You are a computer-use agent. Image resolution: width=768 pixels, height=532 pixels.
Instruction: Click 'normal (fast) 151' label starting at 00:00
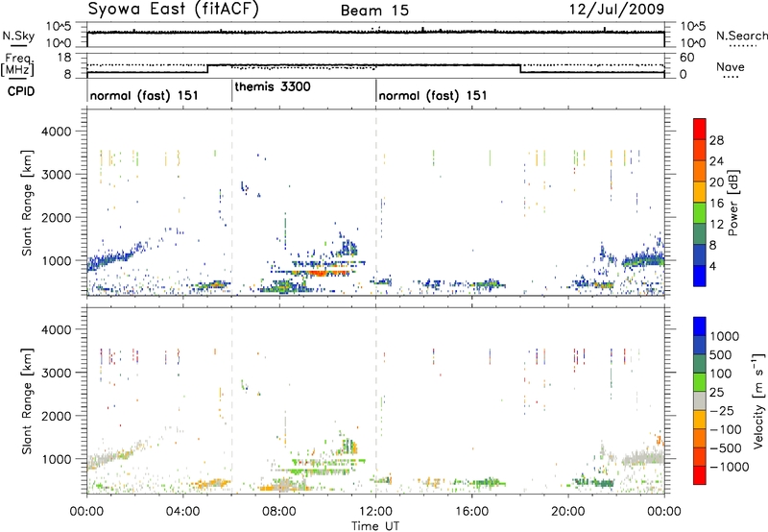point(144,95)
